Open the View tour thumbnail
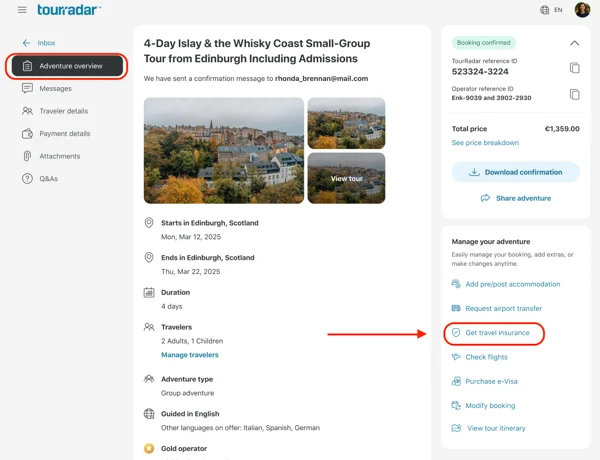 click(x=346, y=178)
